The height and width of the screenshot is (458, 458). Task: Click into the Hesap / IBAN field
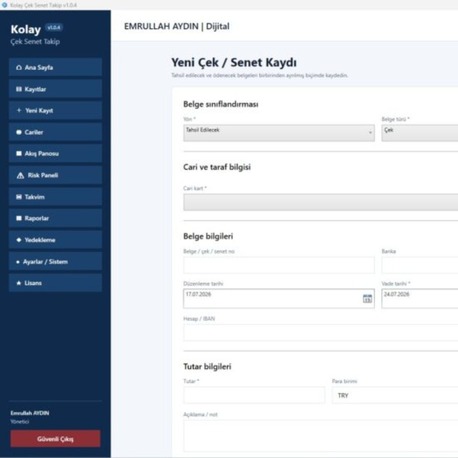(321, 332)
